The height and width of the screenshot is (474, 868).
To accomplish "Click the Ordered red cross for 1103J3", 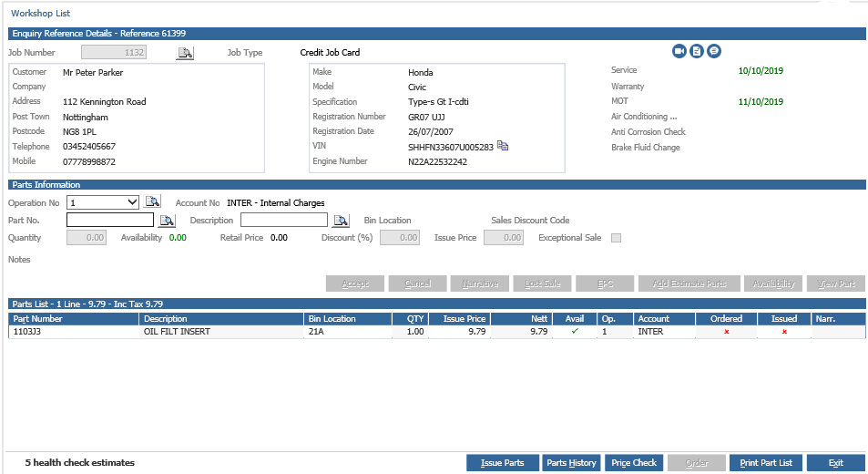I will tap(726, 332).
